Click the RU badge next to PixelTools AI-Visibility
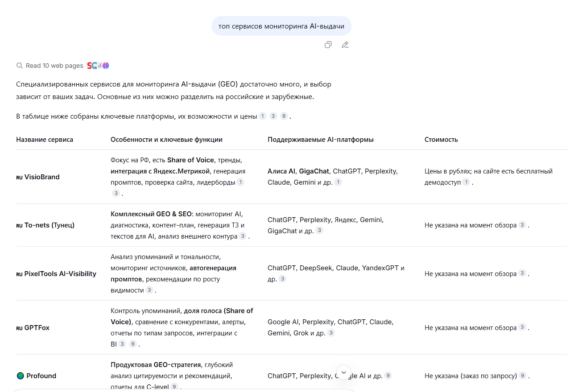Image resolution: width=574 pixels, height=392 pixels. pyautogui.click(x=19, y=274)
